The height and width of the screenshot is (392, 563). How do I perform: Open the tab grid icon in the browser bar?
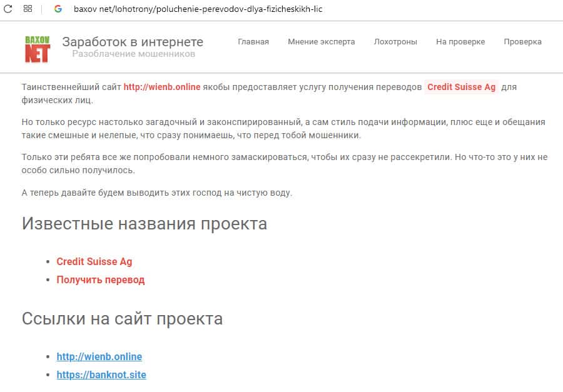pyautogui.click(x=28, y=9)
